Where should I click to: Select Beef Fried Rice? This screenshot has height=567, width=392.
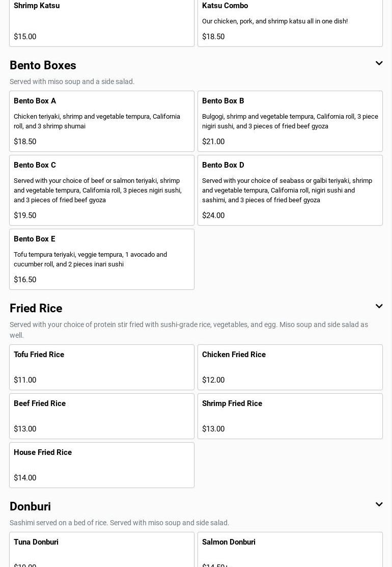coord(102,416)
